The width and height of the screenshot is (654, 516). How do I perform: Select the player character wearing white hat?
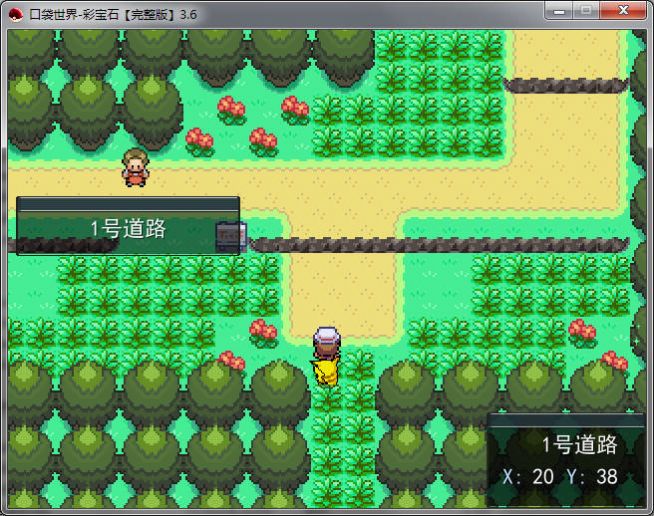326,356
